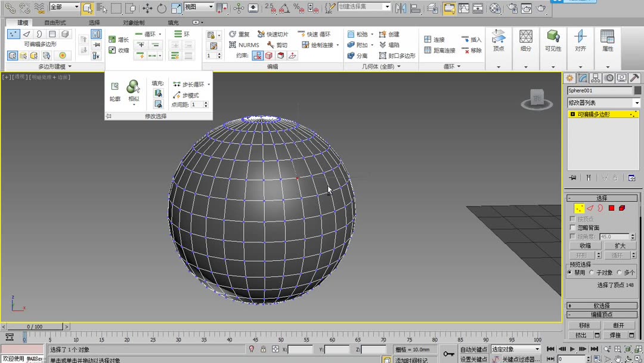
Task: Click the object color swatch beside Sphere001
Action: click(x=637, y=91)
